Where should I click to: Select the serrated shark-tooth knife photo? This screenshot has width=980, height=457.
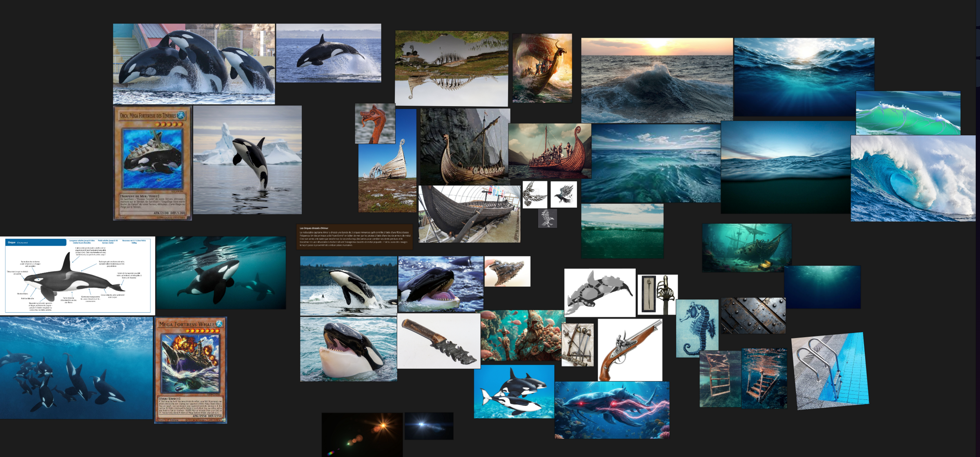point(438,341)
